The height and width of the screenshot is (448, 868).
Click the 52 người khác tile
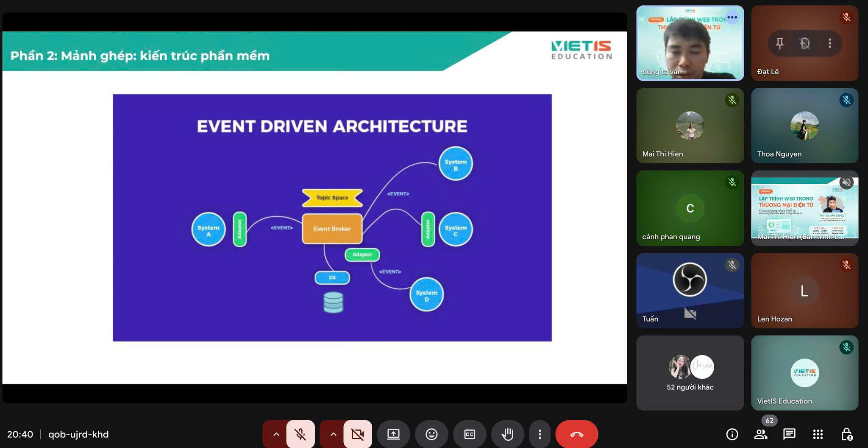pyautogui.click(x=690, y=373)
